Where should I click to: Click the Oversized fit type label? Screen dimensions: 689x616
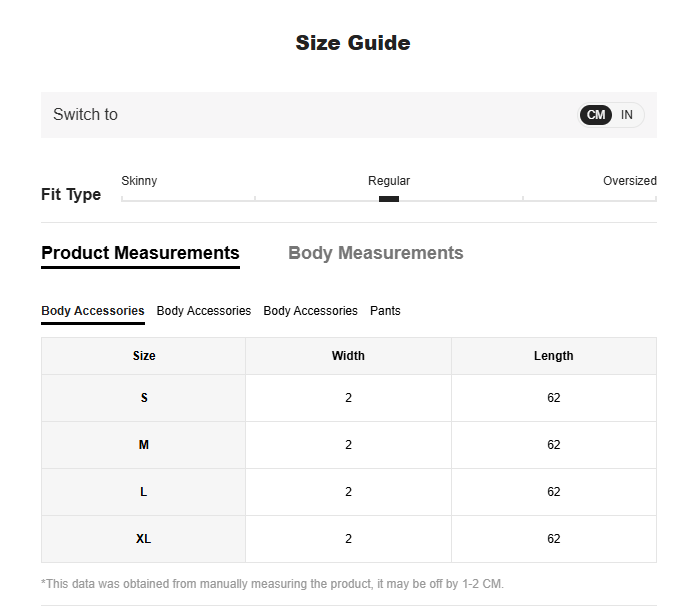[x=629, y=181]
